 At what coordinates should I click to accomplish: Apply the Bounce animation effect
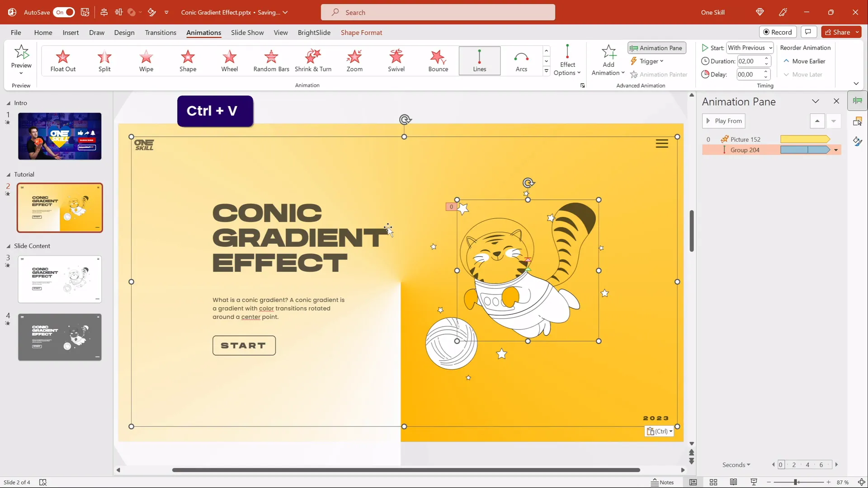pyautogui.click(x=438, y=61)
